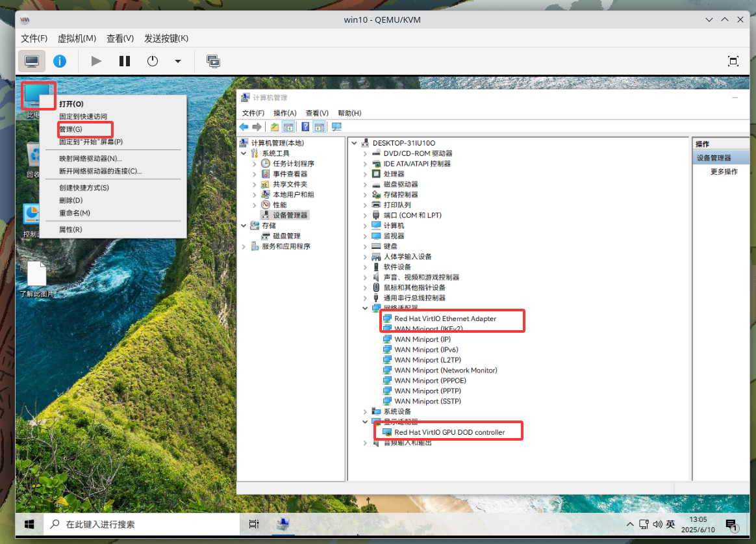
Task: Expand the DVD/CD-ROM 驱动器 category
Action: click(365, 153)
